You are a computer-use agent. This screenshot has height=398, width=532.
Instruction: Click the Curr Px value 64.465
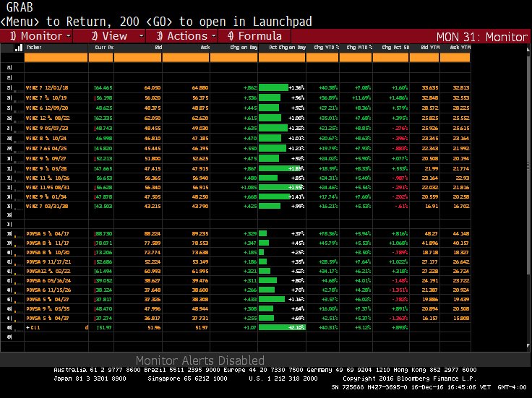tap(104, 88)
